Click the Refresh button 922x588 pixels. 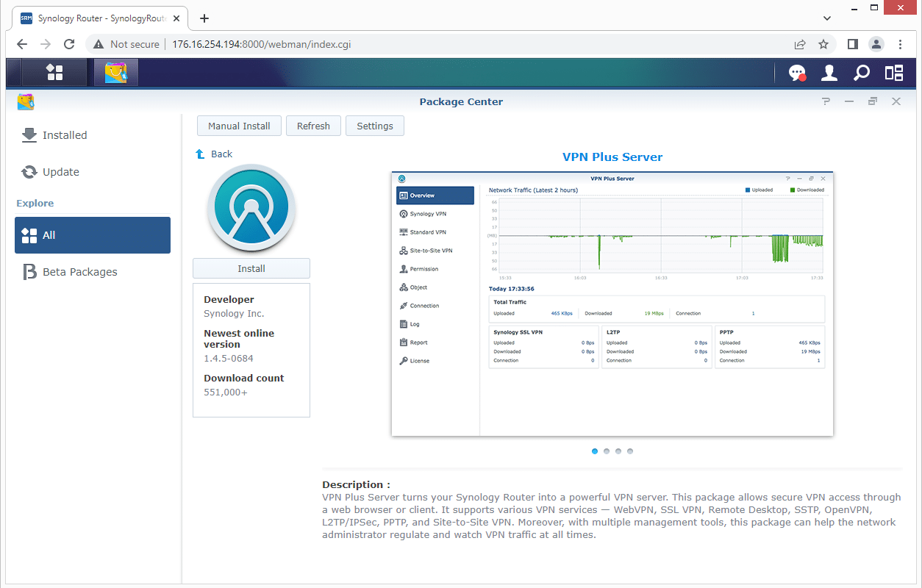click(313, 126)
